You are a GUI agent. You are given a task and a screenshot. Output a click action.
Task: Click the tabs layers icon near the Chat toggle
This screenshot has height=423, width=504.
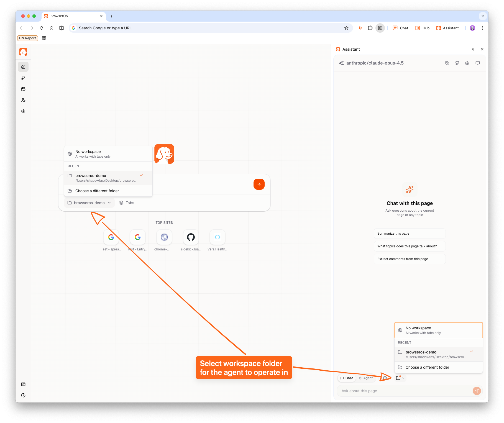tap(385, 378)
